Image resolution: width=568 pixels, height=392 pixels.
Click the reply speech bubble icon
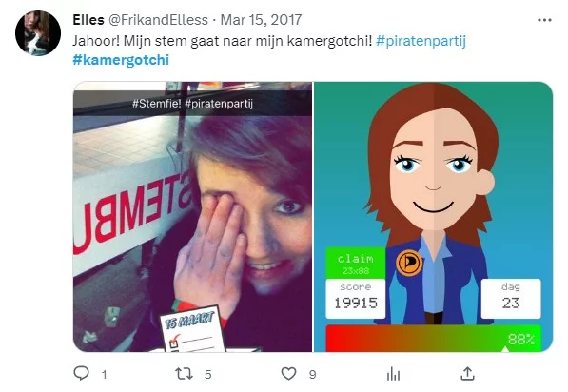pyautogui.click(x=81, y=373)
